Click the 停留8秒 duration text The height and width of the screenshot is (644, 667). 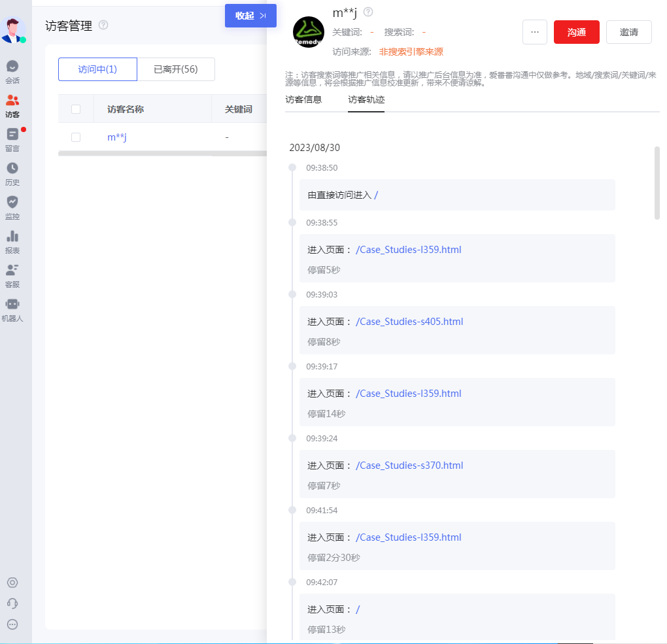tap(324, 341)
